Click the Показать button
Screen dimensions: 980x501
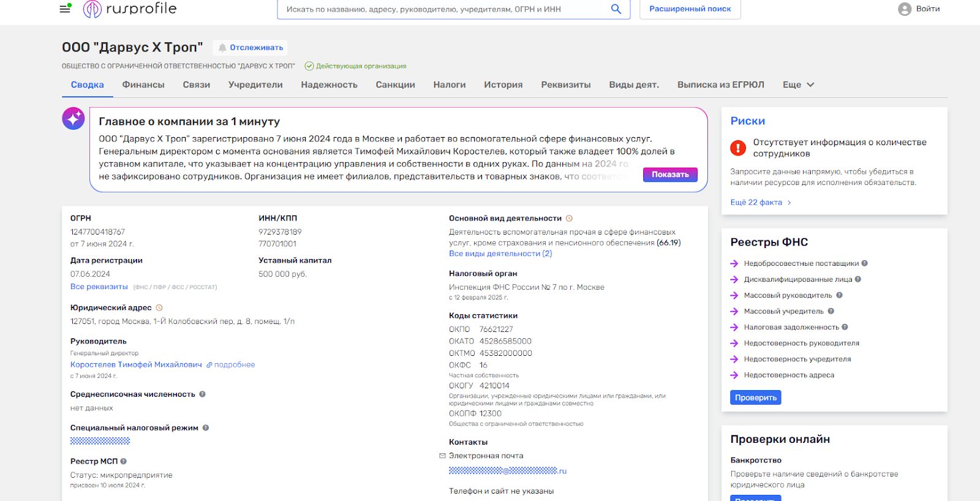coord(670,175)
